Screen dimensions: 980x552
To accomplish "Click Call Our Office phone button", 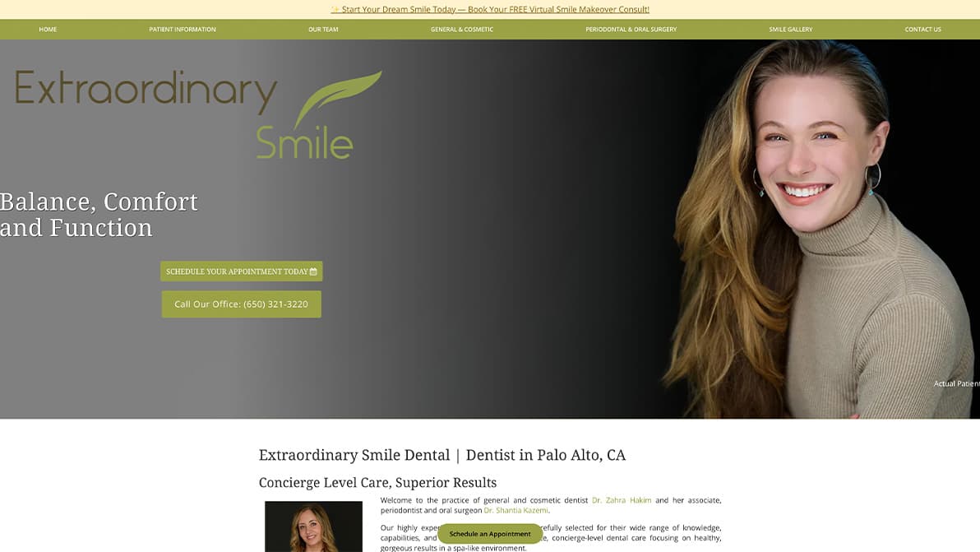I will tap(241, 304).
